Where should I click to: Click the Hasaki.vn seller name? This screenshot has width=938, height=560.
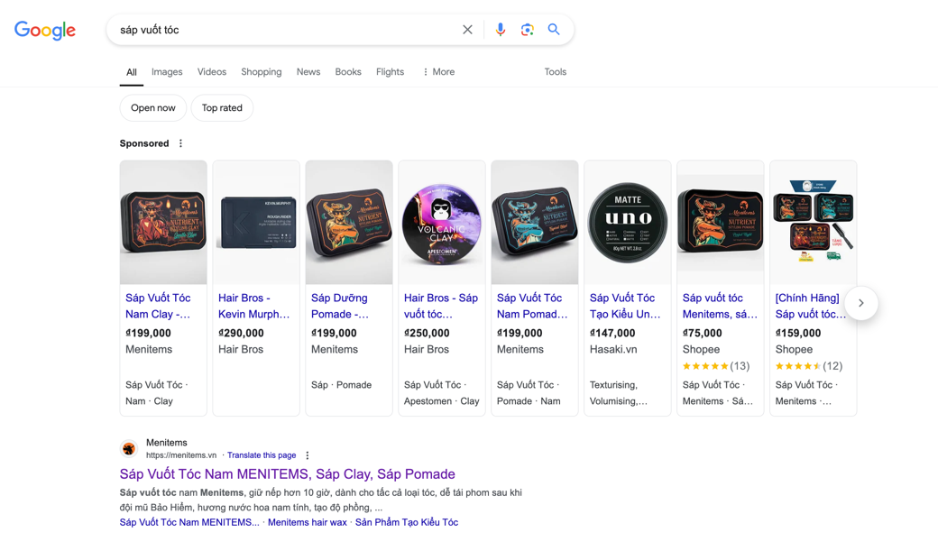tap(613, 349)
